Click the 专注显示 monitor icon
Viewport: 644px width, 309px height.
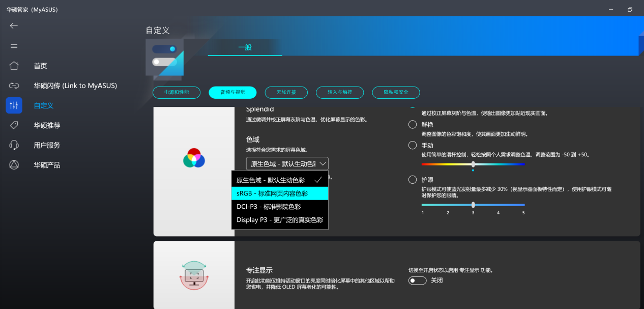(193, 274)
